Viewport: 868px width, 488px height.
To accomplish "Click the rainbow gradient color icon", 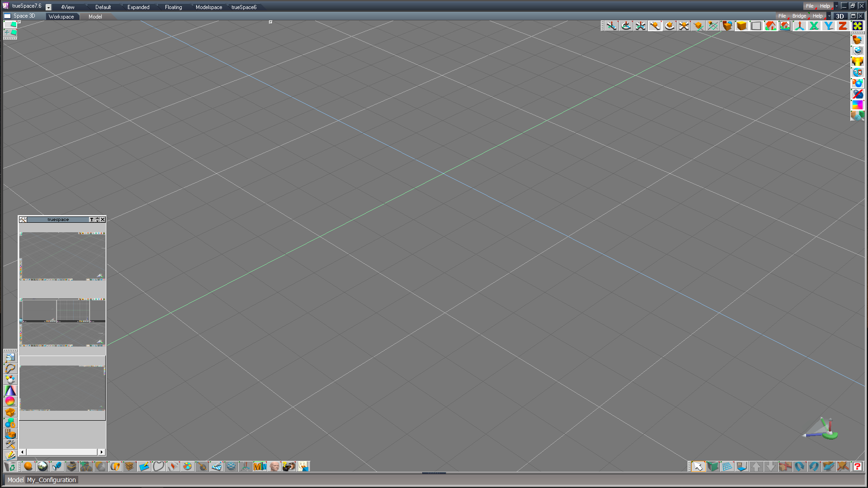I will pos(857,105).
